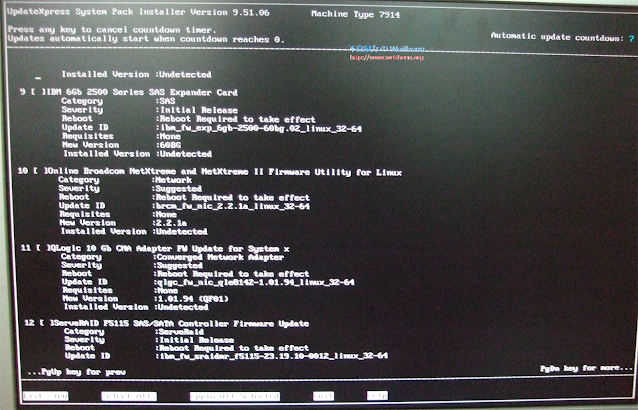Click the List View button
The image size is (638, 410).
[46, 396]
